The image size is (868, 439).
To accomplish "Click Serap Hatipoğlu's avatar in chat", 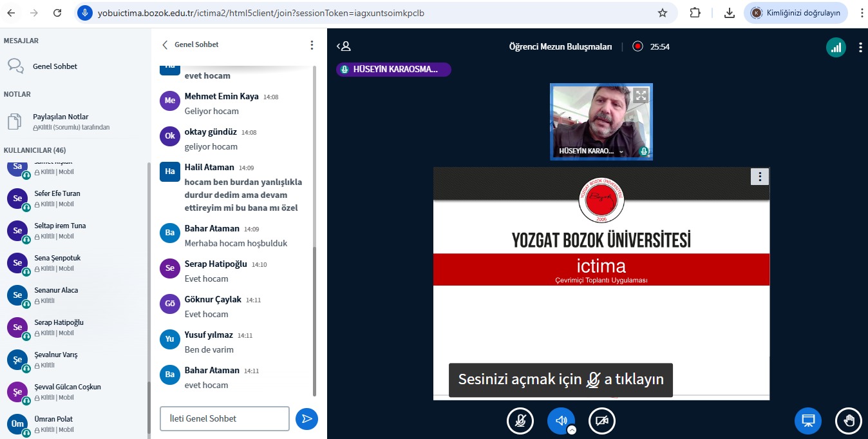I will click(x=170, y=268).
